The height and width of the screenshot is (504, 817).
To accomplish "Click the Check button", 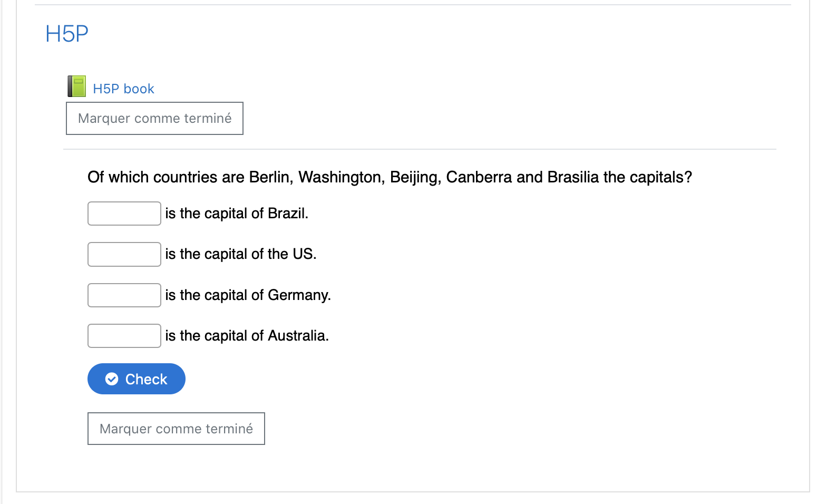I will pos(137,379).
